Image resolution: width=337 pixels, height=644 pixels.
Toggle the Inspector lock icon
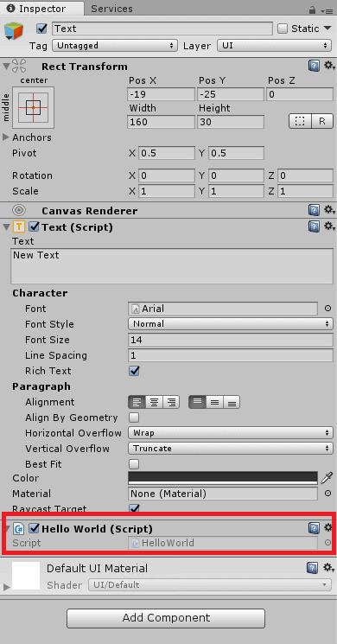tap(312, 10)
